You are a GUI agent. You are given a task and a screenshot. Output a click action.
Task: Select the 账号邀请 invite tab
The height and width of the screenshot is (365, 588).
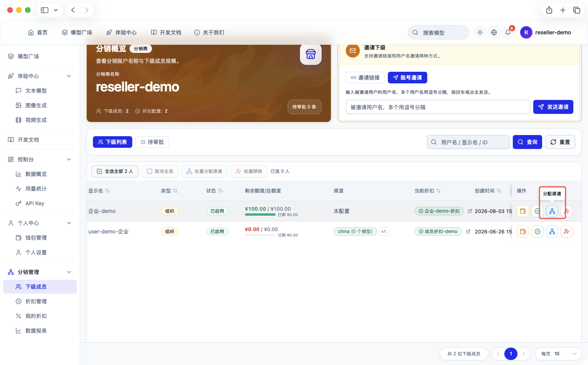point(408,78)
